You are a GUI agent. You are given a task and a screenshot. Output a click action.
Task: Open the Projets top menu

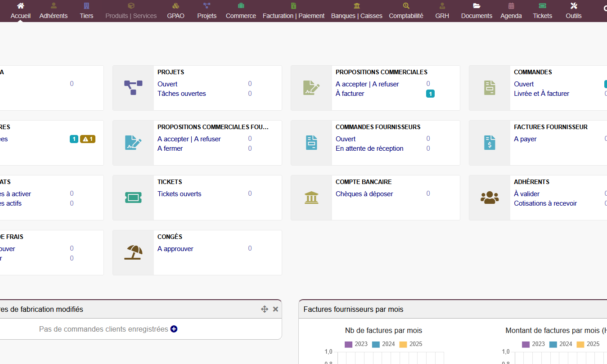coord(207,11)
